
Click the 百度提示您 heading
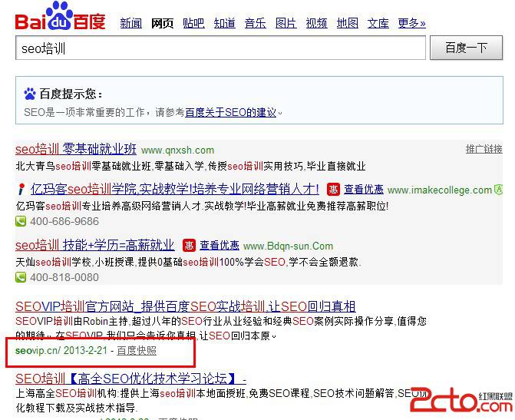(71, 94)
